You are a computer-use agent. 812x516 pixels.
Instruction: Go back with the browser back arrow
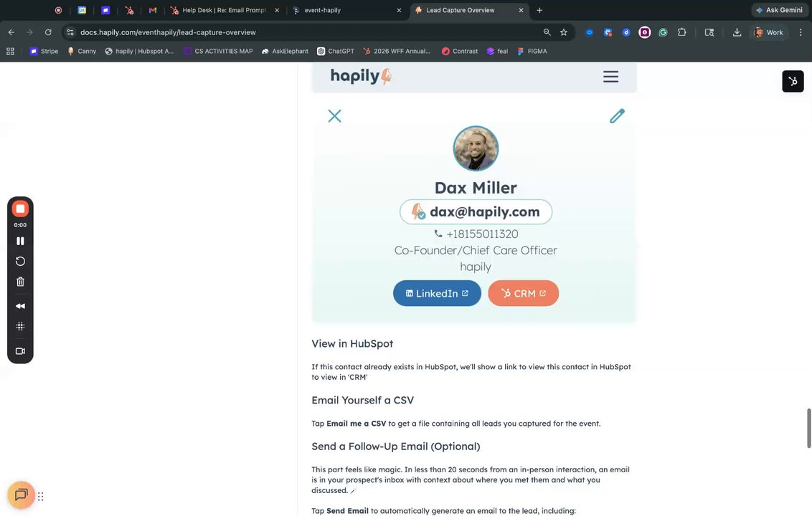click(x=11, y=32)
